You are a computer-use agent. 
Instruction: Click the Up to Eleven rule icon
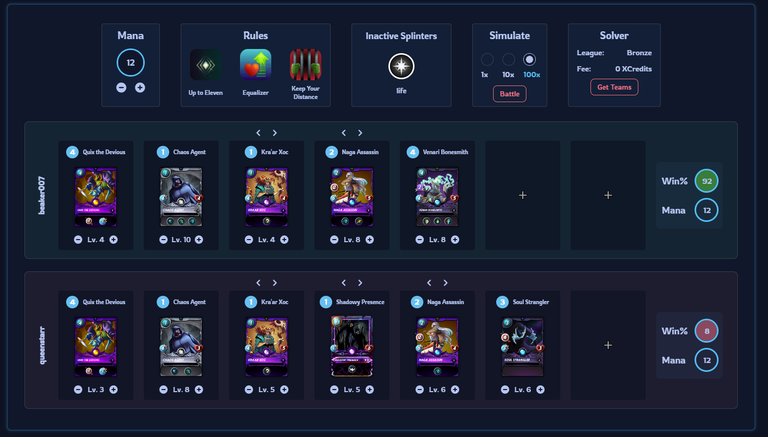(206, 65)
